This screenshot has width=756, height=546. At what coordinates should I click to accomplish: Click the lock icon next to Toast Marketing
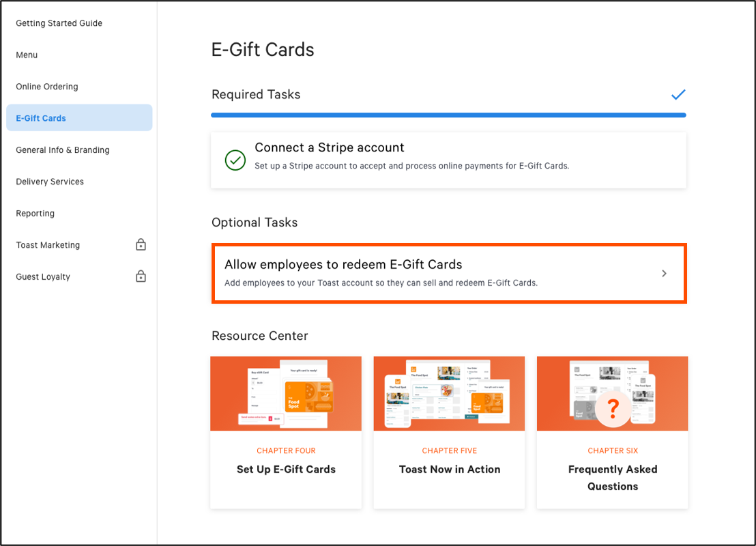point(141,244)
